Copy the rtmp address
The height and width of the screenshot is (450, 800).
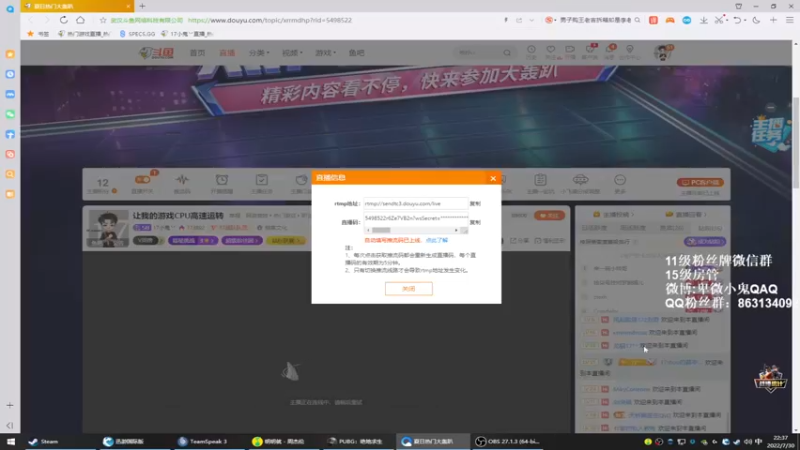[x=475, y=204]
